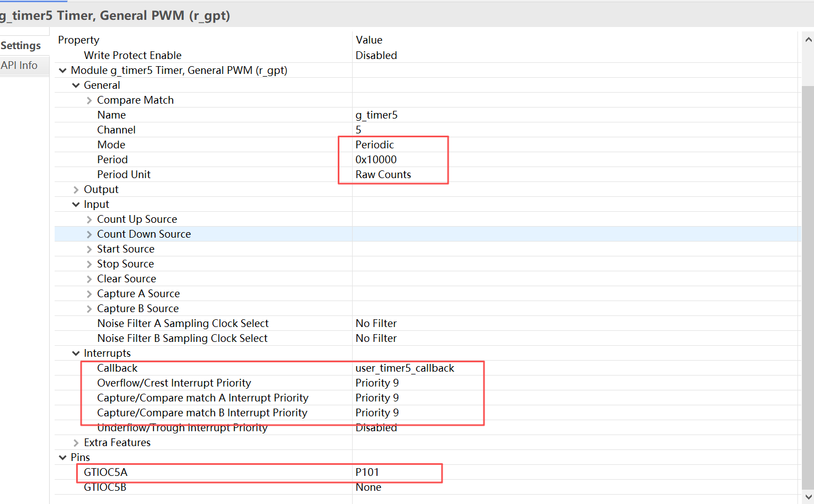The height and width of the screenshot is (504, 814).
Task: Select the Period Unit property label
Action: [x=124, y=174]
